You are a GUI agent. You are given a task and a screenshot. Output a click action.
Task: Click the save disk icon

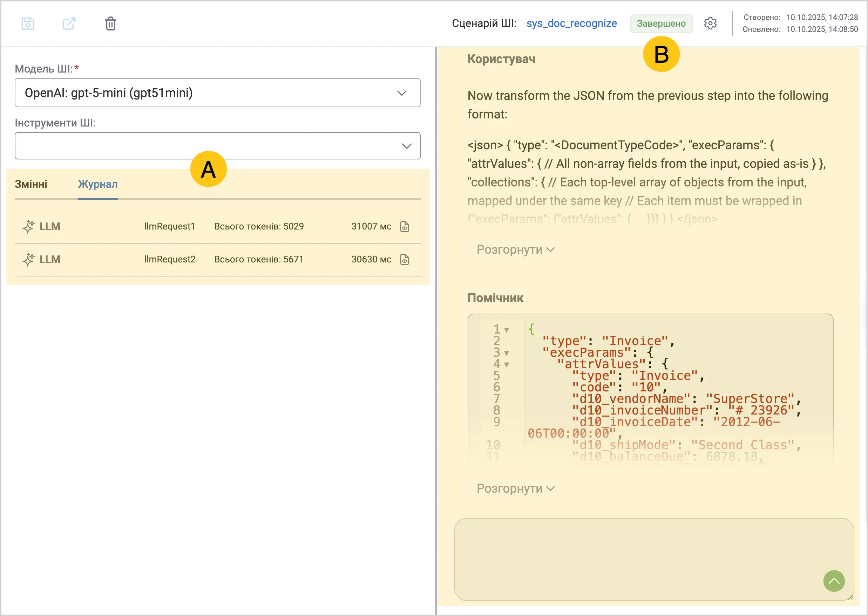coord(28,23)
